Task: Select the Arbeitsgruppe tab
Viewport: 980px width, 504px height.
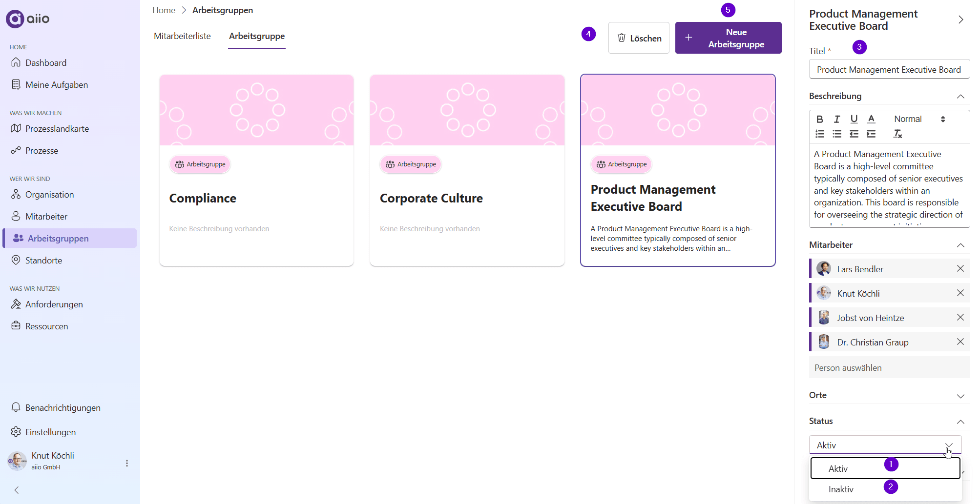Action: click(257, 36)
